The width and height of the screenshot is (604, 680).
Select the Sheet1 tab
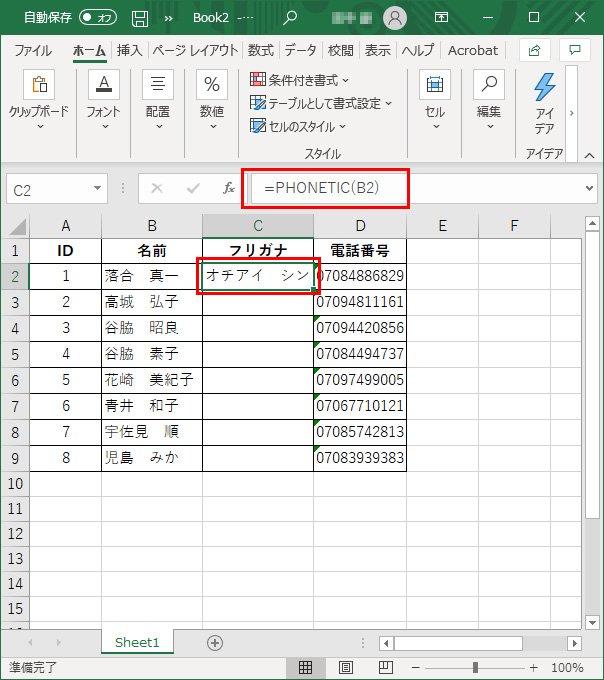click(137, 642)
